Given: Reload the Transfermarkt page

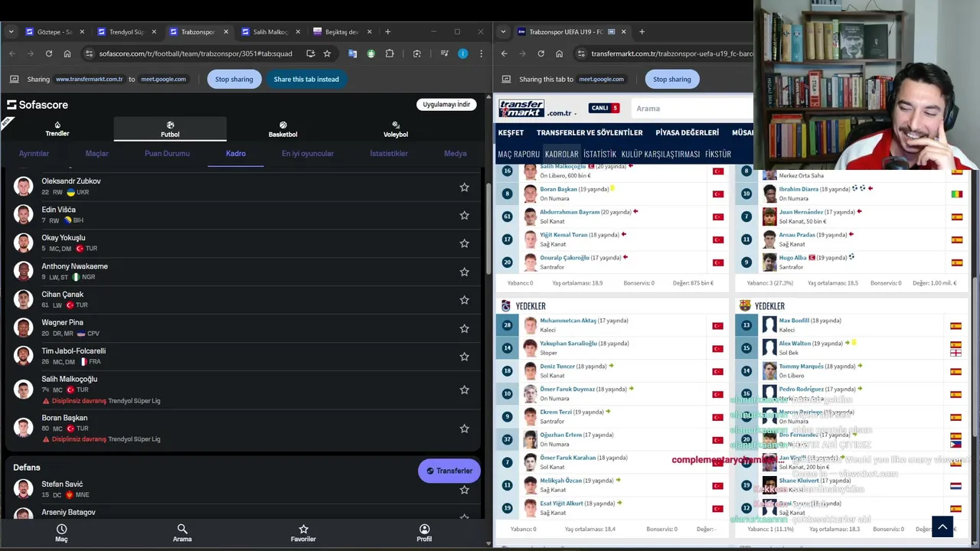Looking at the screenshot, I should (541, 54).
